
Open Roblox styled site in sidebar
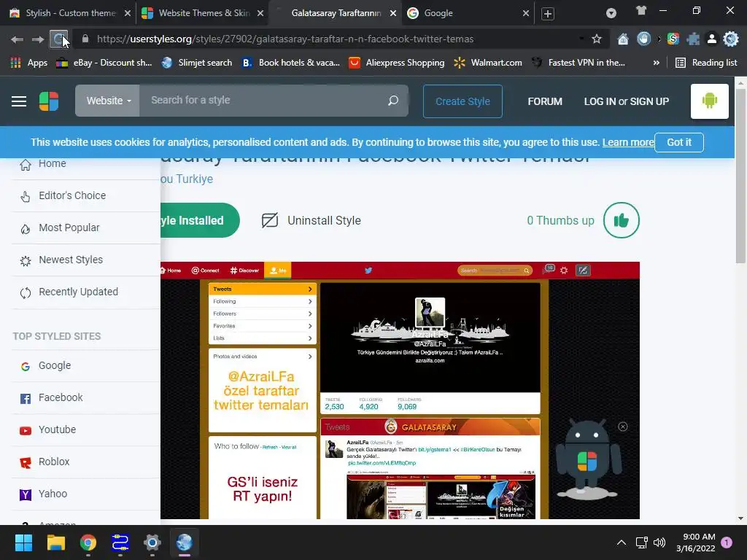[x=86, y=462]
